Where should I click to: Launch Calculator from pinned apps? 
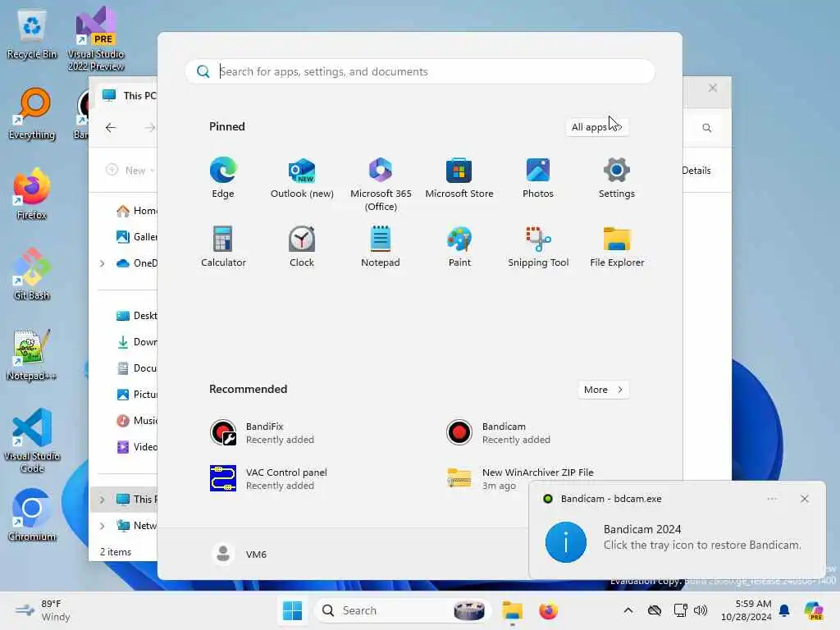[x=223, y=246]
